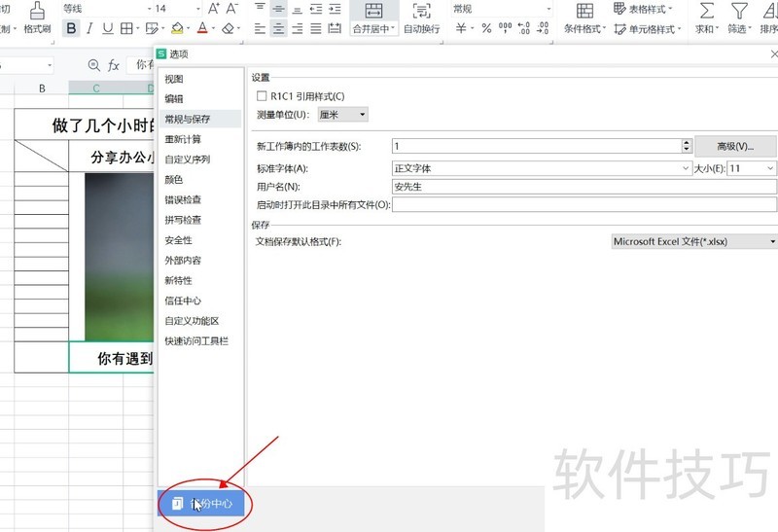Open standard font dropdown (正文字体)
Screen dimensions: 778x532
(x=542, y=168)
